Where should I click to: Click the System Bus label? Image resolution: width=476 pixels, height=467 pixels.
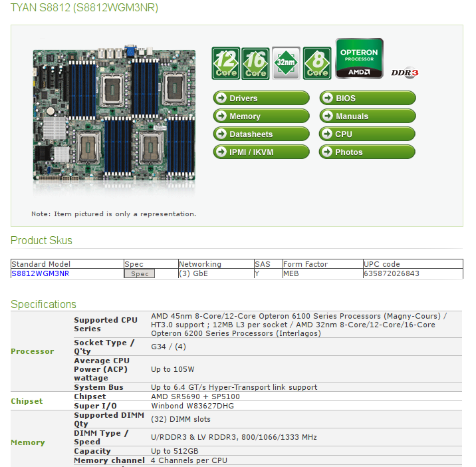click(98, 387)
